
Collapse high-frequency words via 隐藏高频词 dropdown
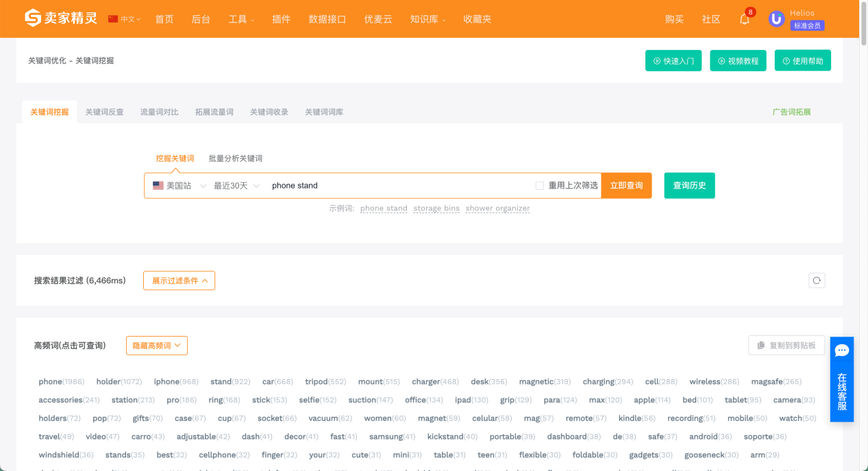point(156,346)
